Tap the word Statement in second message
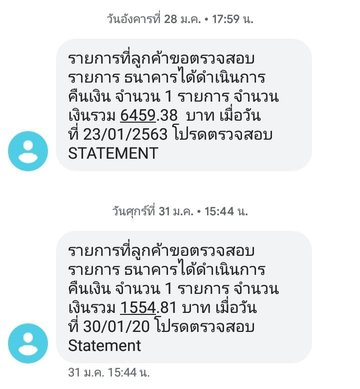360x389 pixels. [x=105, y=345]
